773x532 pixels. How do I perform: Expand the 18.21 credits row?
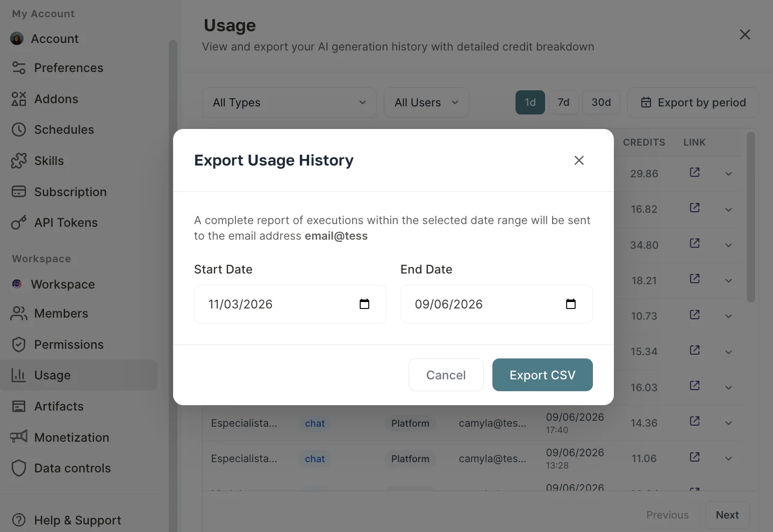click(x=728, y=281)
